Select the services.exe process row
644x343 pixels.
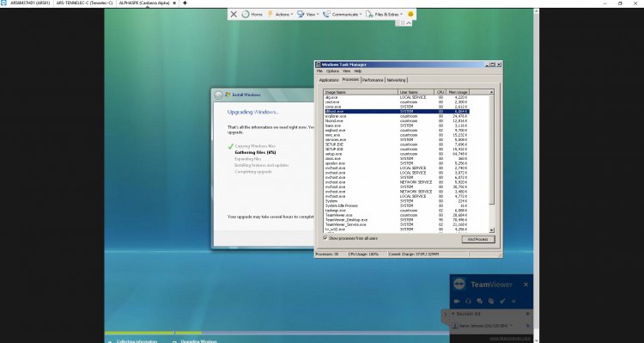pyautogui.click(x=397, y=140)
